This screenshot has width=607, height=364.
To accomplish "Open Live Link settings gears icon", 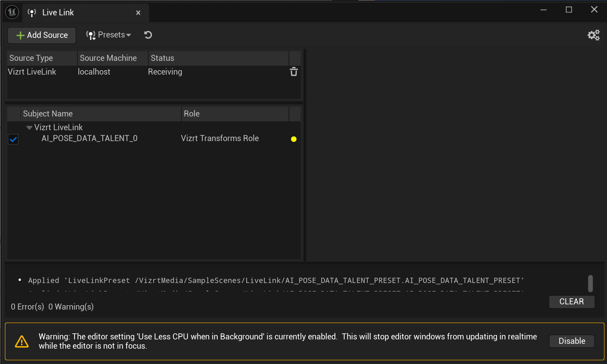I will coord(593,35).
